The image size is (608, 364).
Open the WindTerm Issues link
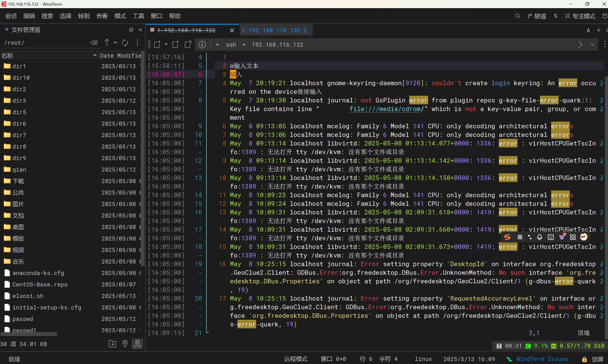coord(542,359)
